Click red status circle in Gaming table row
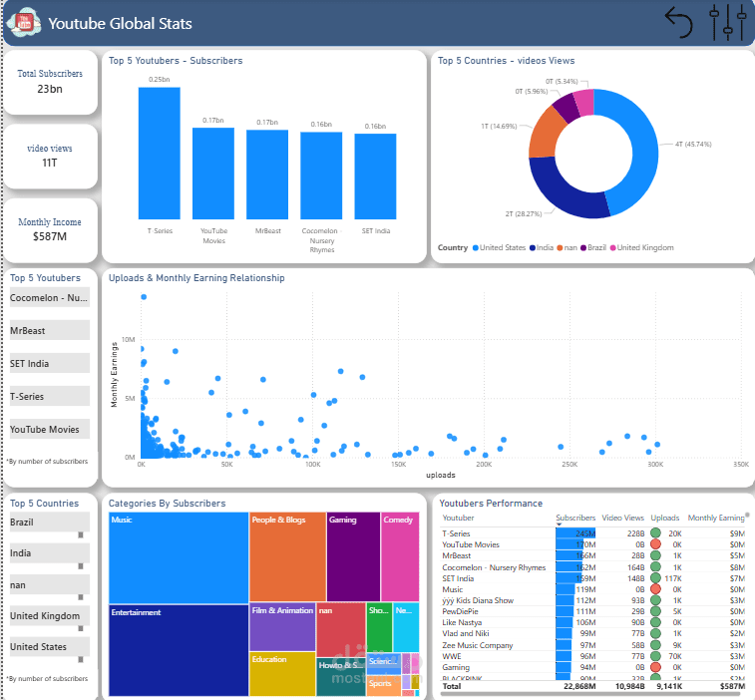The image size is (755, 700). (655, 667)
